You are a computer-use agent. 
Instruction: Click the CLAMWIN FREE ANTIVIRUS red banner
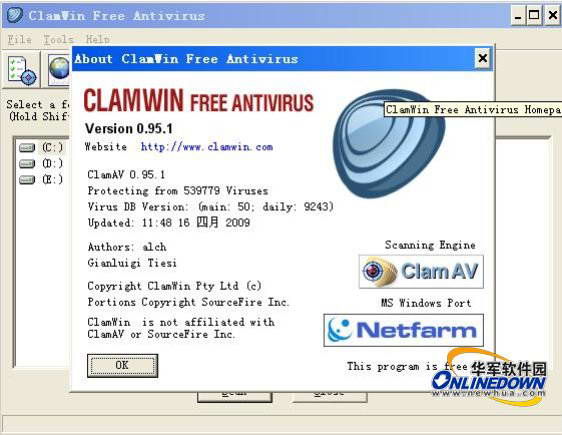pos(199,101)
